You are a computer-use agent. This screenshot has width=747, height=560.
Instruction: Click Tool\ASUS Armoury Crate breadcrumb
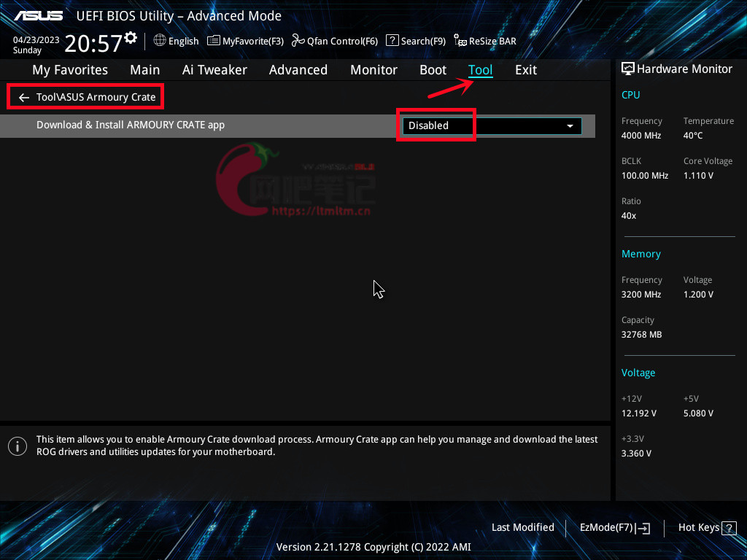coord(96,97)
